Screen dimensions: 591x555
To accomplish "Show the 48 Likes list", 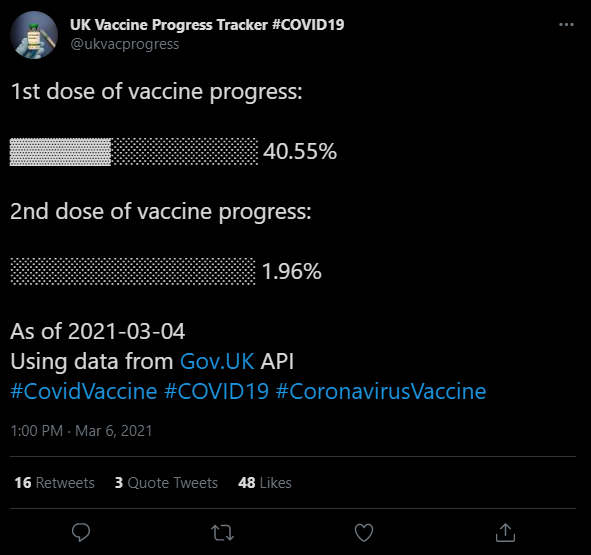I will click(265, 483).
